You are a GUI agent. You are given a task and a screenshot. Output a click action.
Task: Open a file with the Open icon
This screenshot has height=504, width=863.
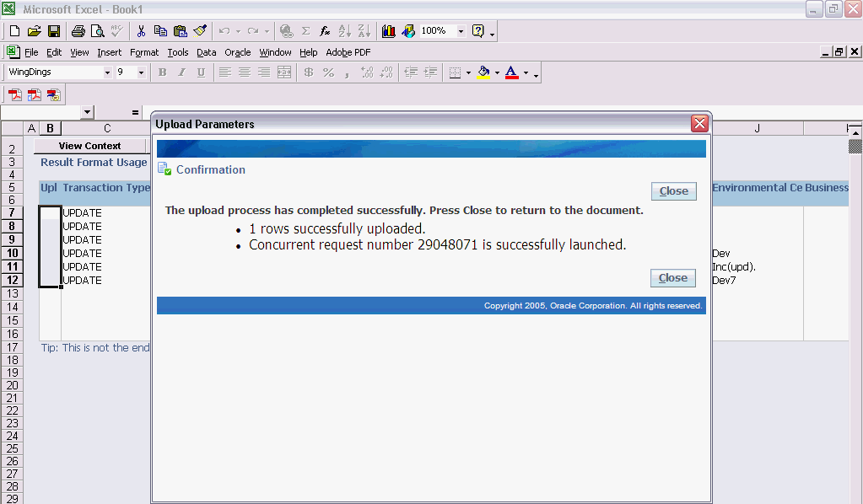pyautogui.click(x=34, y=31)
